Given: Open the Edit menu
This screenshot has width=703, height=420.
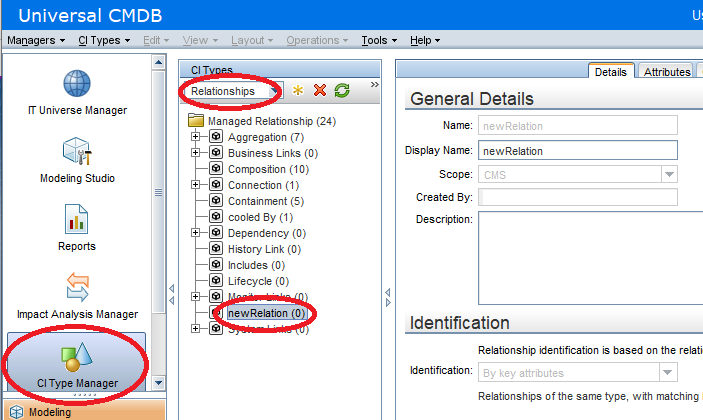Looking at the screenshot, I should (156, 40).
